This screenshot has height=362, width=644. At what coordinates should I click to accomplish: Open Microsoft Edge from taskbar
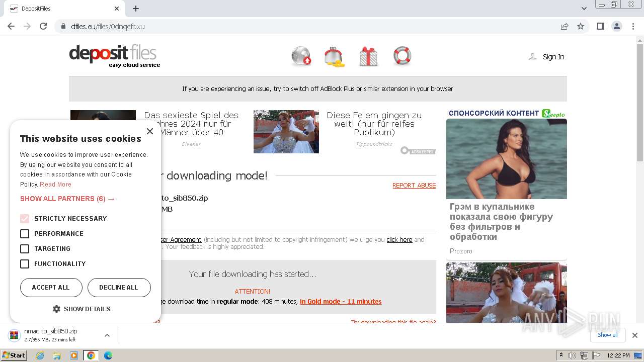coord(108,355)
